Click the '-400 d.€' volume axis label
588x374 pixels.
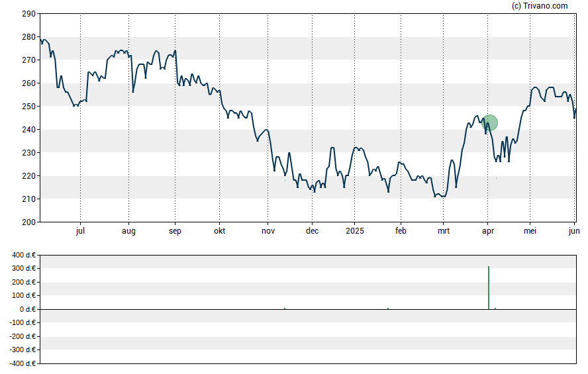coord(23,363)
